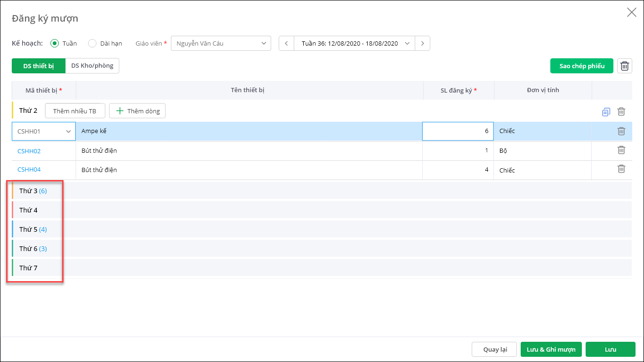Select the Tuần plan radio button
The width and height of the screenshot is (644, 362).
point(55,43)
